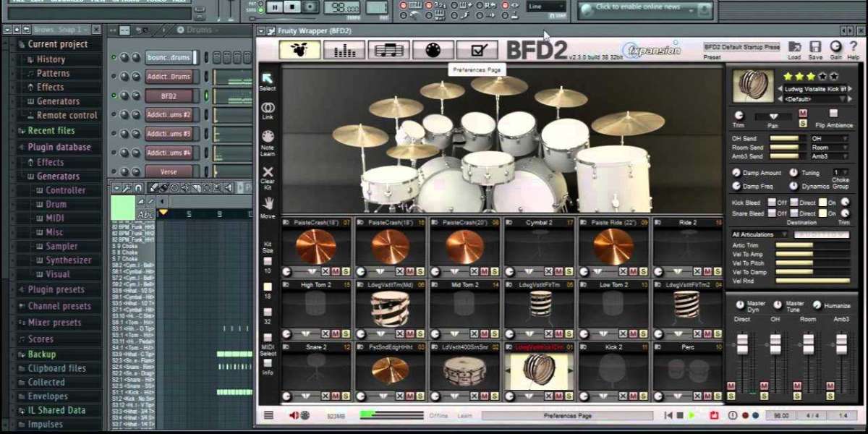Open the Recent files browser item
The image size is (868, 434).
click(x=51, y=131)
